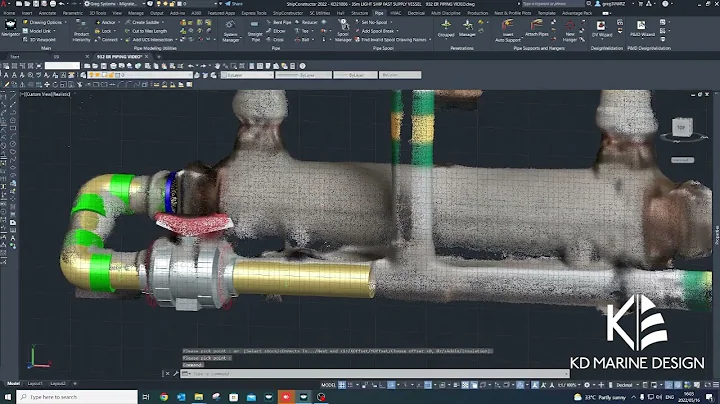Open the Navigator tool in the ribbon
This screenshot has height=404, width=720.
click(x=11, y=28)
